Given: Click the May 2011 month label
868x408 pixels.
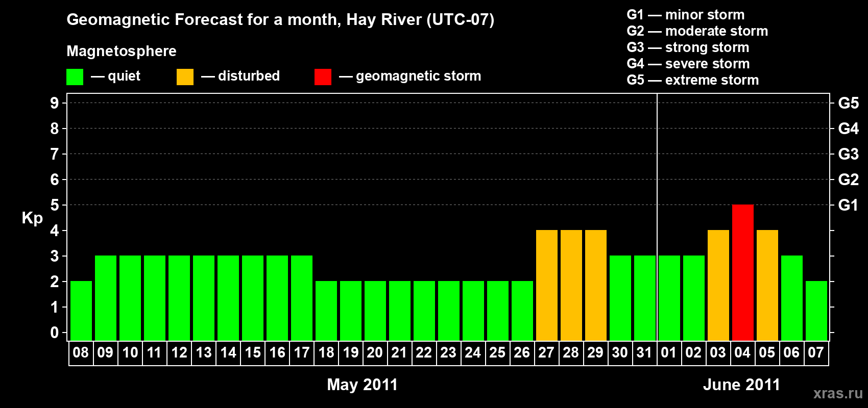Looking at the screenshot, I should pyautogui.click(x=363, y=385).
